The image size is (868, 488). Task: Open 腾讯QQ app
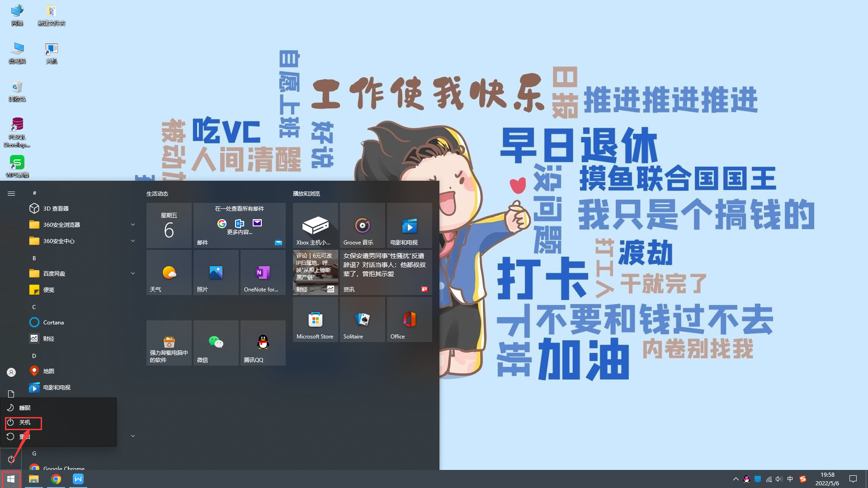tap(262, 343)
